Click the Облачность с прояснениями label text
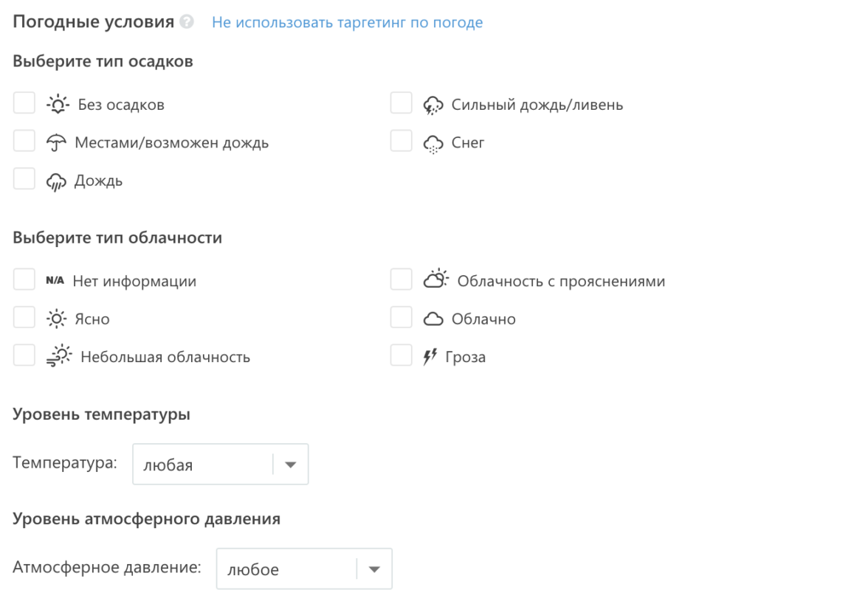Viewport: 868px width, 604px height. pos(561,281)
